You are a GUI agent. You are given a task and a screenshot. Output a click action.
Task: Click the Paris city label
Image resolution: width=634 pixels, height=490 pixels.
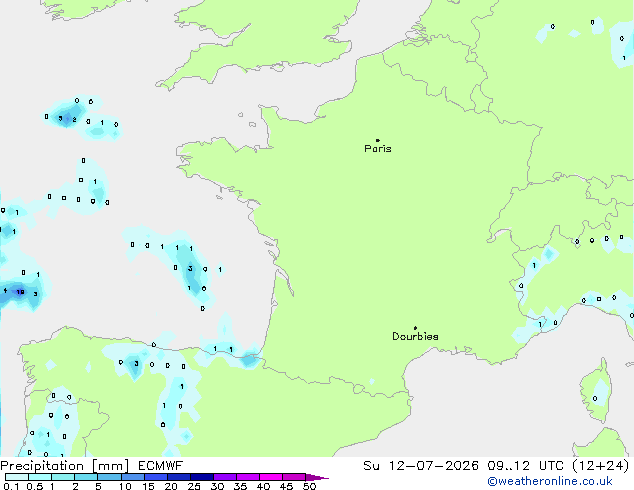(x=378, y=149)
